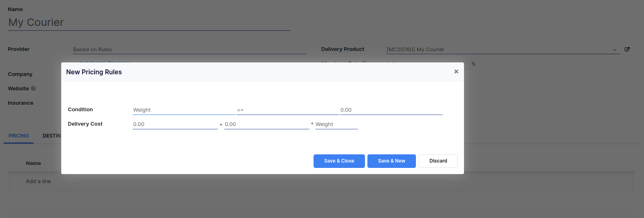Click the Delivery Cost field after the plus sign

(x=267, y=124)
